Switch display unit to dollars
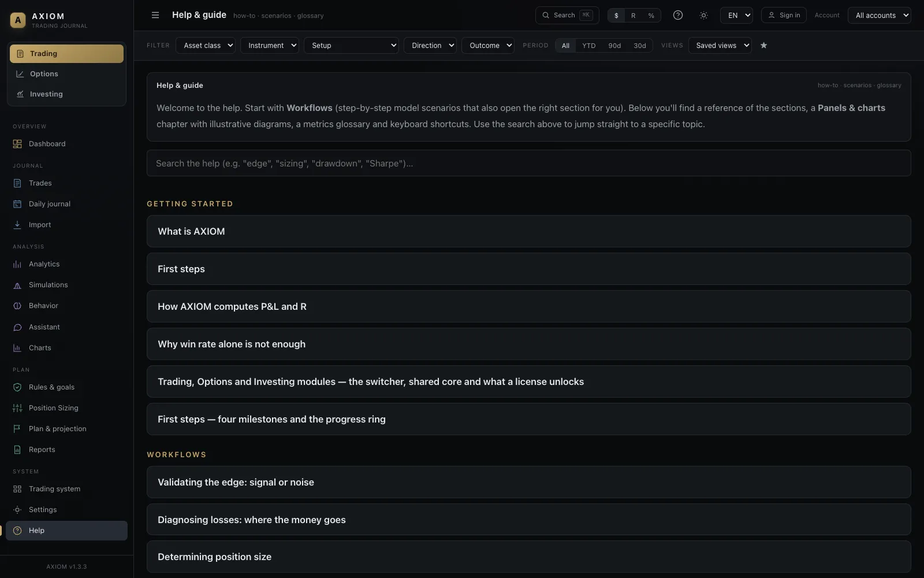 point(616,16)
